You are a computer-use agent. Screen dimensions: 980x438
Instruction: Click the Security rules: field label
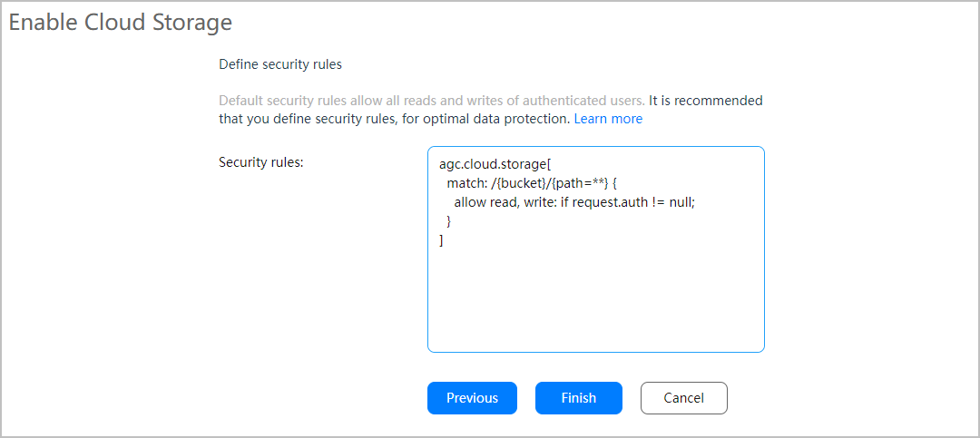point(261,162)
